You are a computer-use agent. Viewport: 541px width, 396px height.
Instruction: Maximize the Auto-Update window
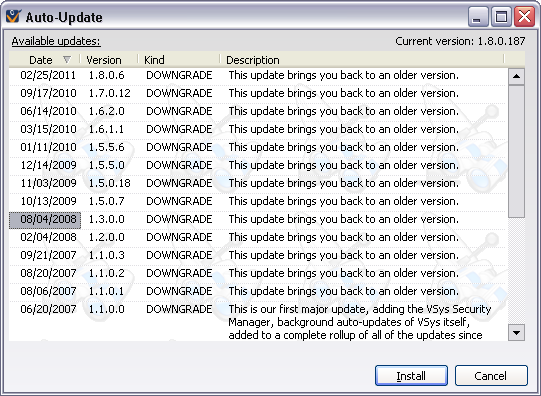tap(501, 17)
